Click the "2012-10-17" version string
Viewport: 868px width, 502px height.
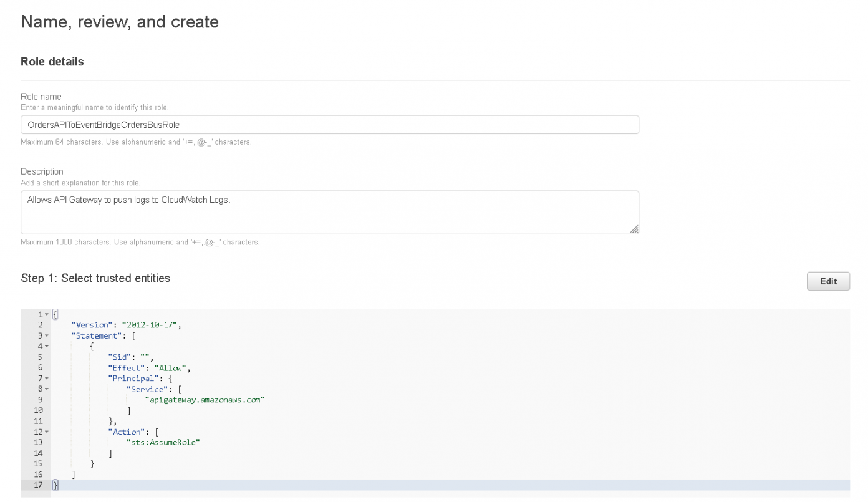151,325
